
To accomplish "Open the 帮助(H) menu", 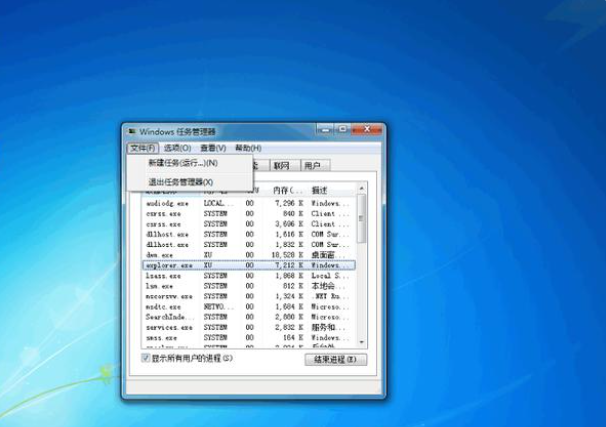I will pos(246,147).
